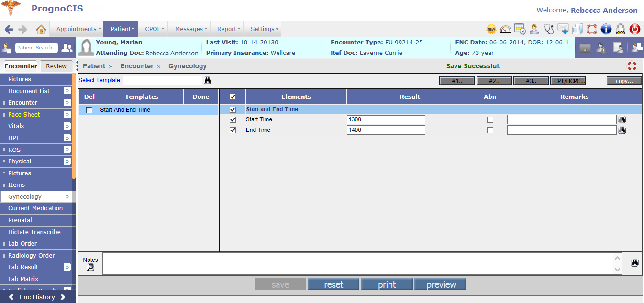Click the copy... button
The height and width of the screenshot is (303, 644).
(624, 81)
